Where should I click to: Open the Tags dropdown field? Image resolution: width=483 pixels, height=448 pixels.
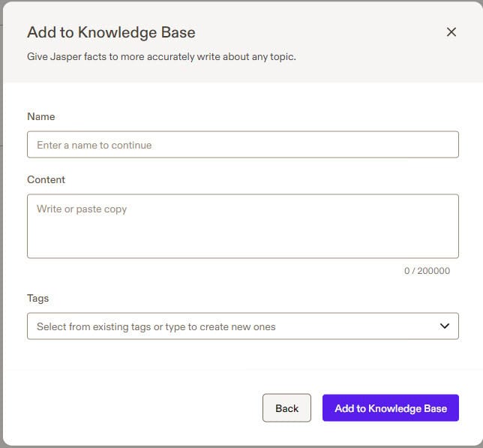pos(243,326)
